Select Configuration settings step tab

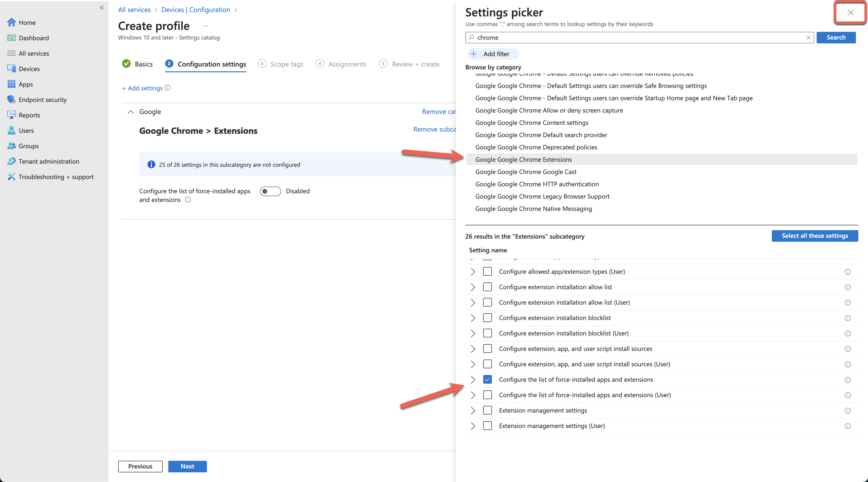[x=205, y=64]
